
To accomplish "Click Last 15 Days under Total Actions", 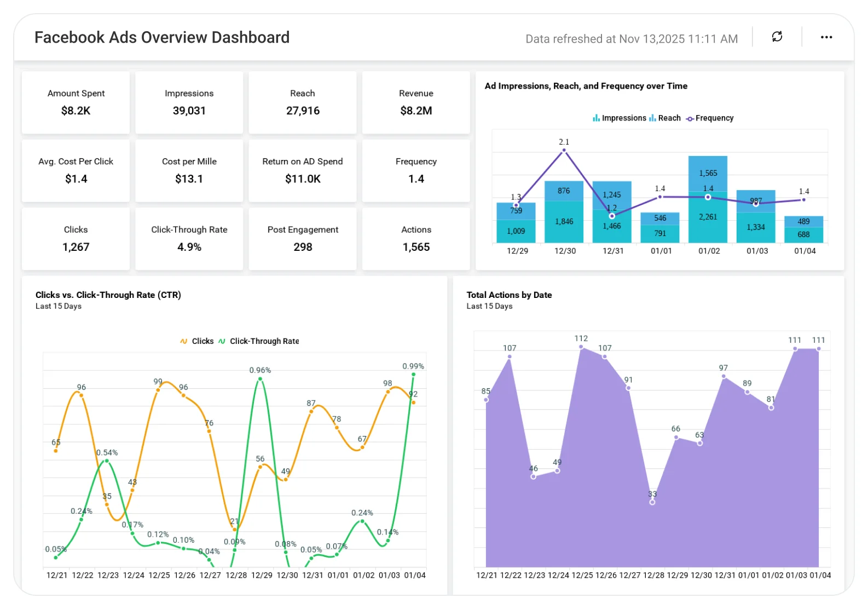I will coord(489,306).
